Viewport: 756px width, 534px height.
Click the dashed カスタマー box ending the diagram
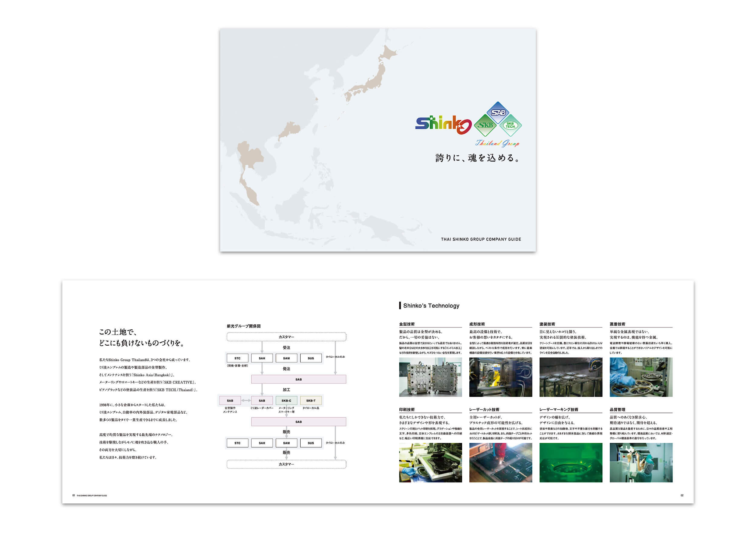point(286,464)
